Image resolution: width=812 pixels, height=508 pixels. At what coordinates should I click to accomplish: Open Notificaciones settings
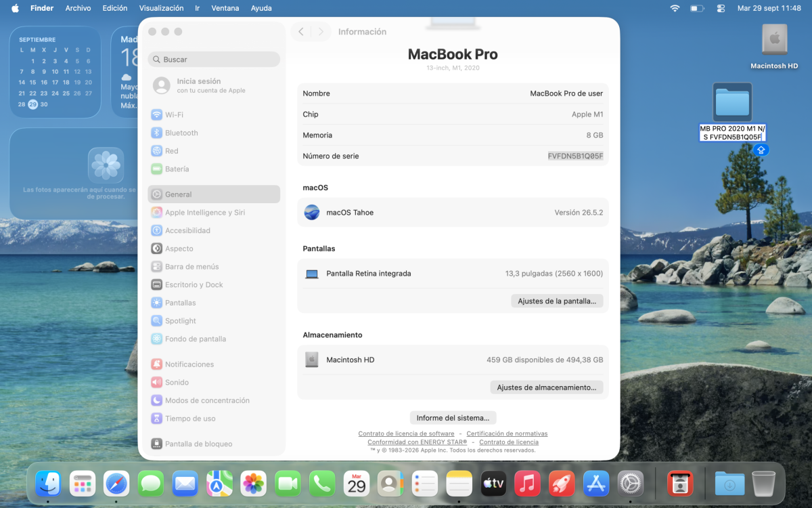[x=214, y=364]
